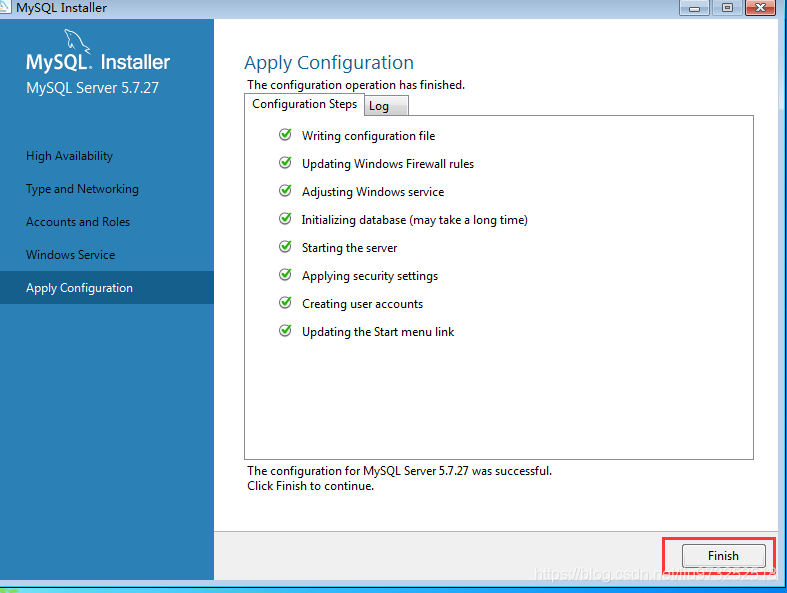787x593 pixels.
Task: Click the MySQL Installer title bar icon
Action: (5, 7)
